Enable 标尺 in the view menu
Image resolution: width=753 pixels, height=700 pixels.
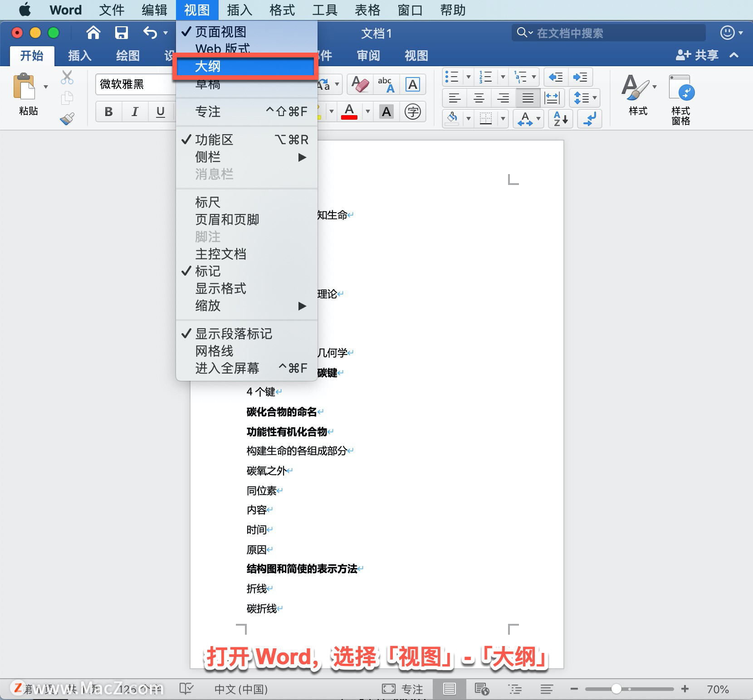247,202
